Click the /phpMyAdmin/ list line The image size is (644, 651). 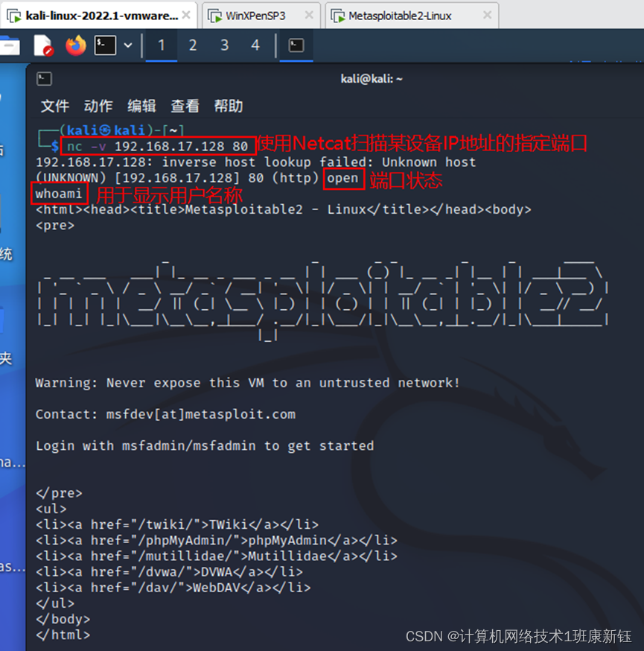[x=217, y=540]
